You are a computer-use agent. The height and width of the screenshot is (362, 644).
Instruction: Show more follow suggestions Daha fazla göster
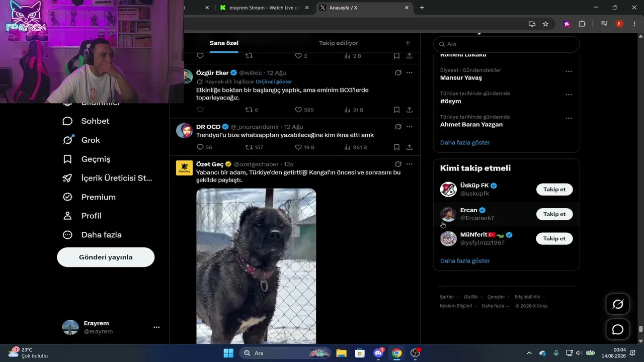tap(465, 260)
